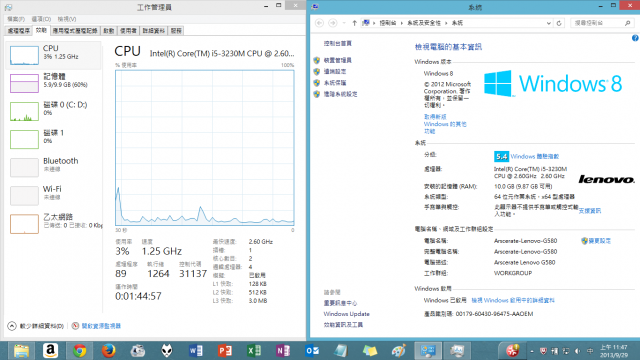View Windows activation details link
Viewport: 640px width, 360px height.
click(513, 300)
